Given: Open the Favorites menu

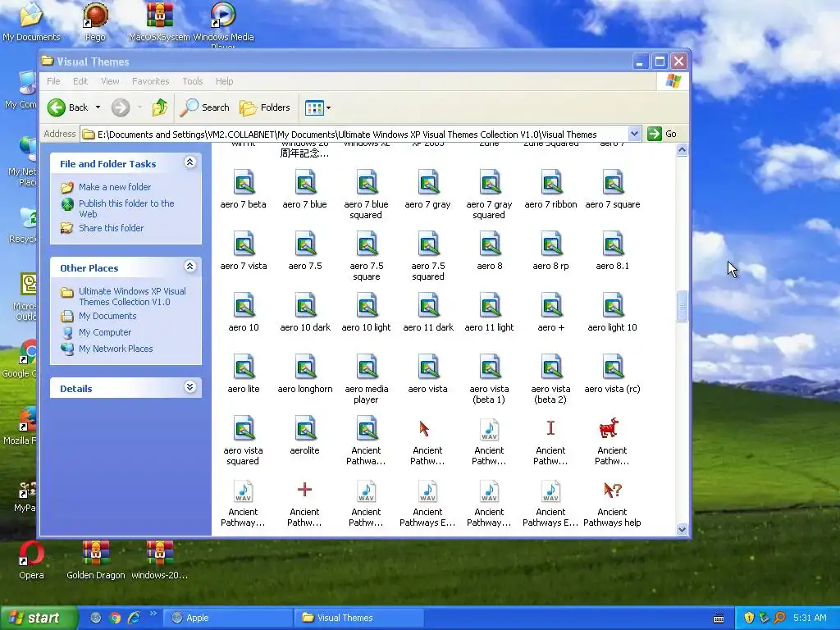Looking at the screenshot, I should [x=151, y=81].
